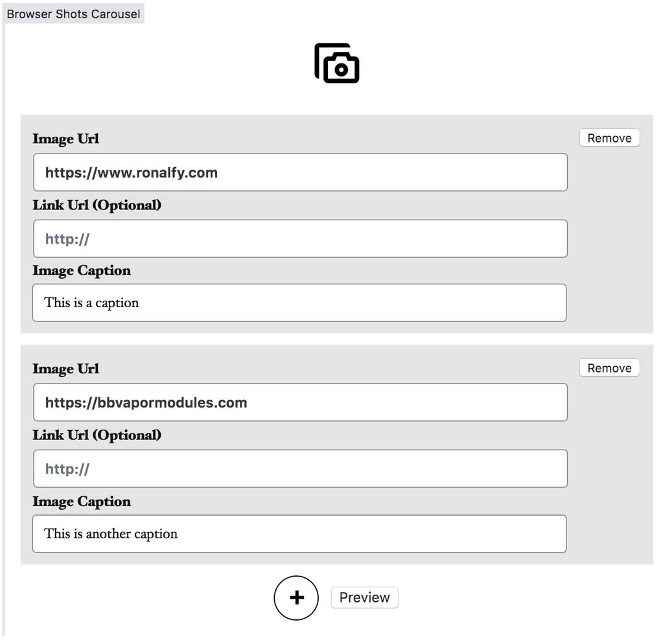Select the input containing https://bbvapormodules.com
The height and width of the screenshot is (644, 661).
pyautogui.click(x=300, y=402)
